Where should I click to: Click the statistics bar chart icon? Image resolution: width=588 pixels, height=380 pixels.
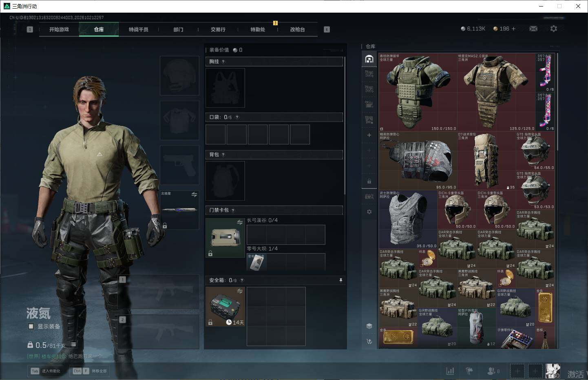(x=450, y=371)
